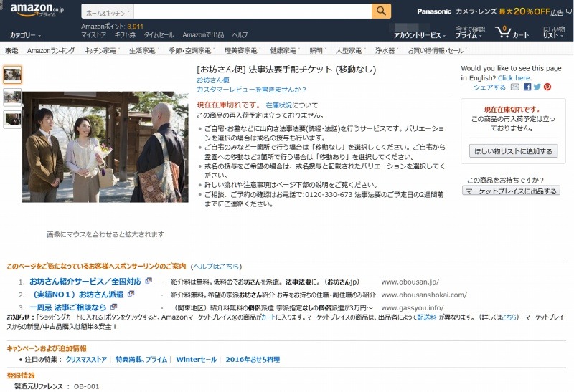Open the Winterセール feature link

[196, 360]
